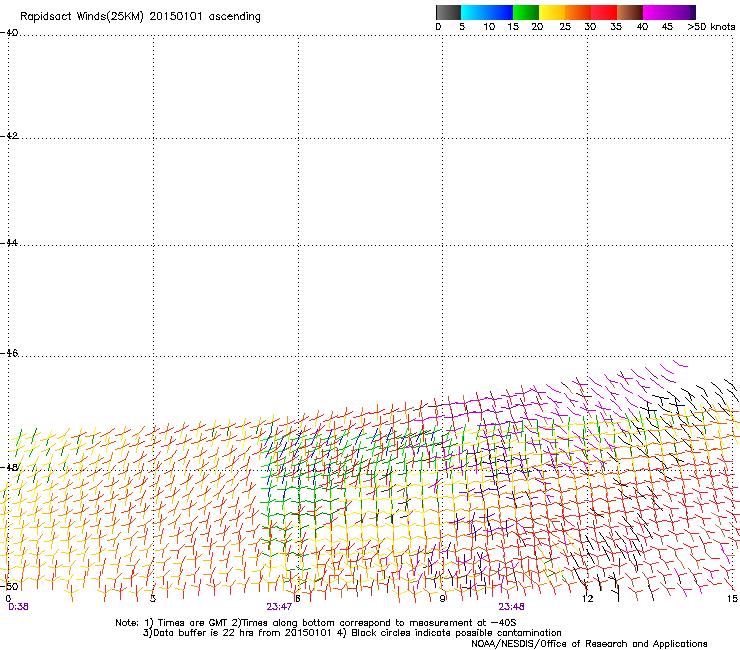The width and height of the screenshot is (740, 650).
Task: Select the green 15-20 knots legend segment
Action: tap(526, 12)
